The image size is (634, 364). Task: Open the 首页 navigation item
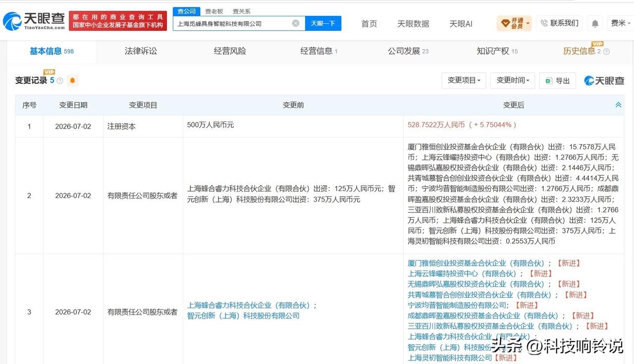369,24
